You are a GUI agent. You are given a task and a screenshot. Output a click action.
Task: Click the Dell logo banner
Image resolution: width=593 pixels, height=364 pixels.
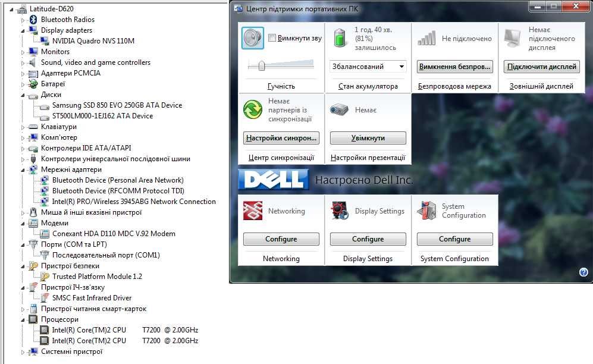(274, 180)
